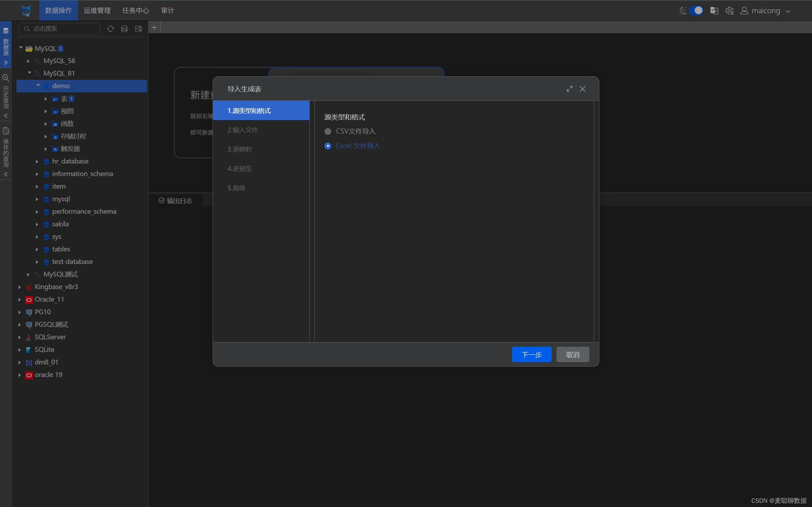The height and width of the screenshot is (507, 812).
Task: Click the history query sidebar icon
Action: pos(6,78)
